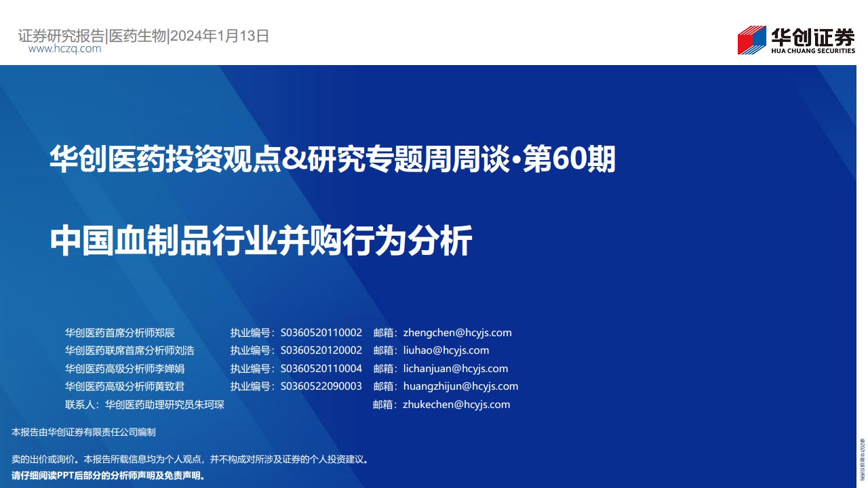Click the email liuhao@hcyjs.com
This screenshot has width=868, height=488.
[446, 350]
